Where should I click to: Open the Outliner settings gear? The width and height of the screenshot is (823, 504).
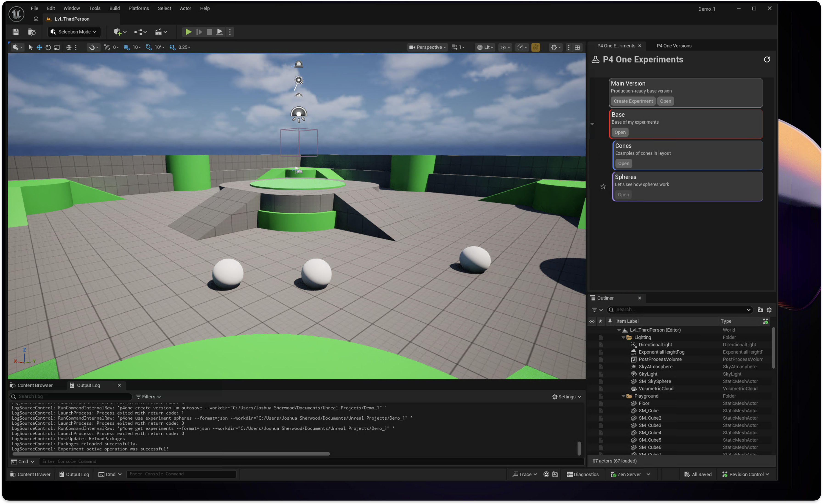(x=769, y=310)
